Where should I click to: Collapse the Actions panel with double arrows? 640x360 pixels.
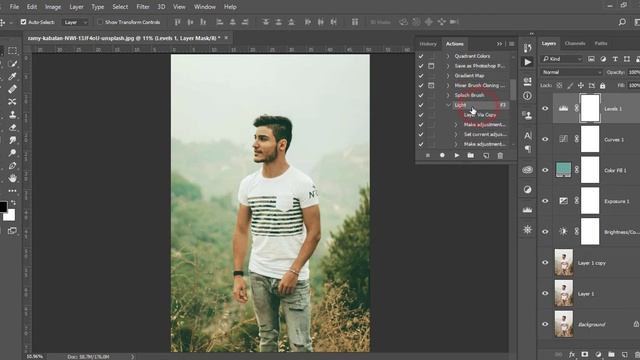(499, 44)
